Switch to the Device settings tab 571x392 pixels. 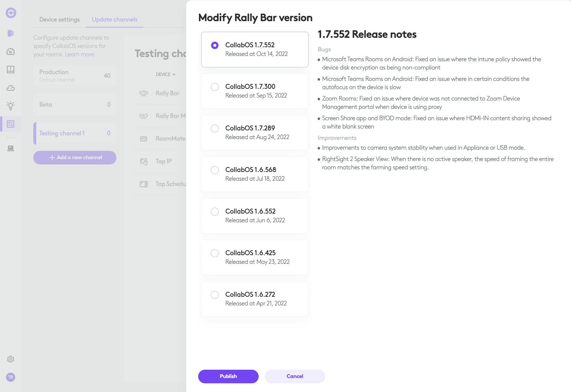click(x=59, y=19)
